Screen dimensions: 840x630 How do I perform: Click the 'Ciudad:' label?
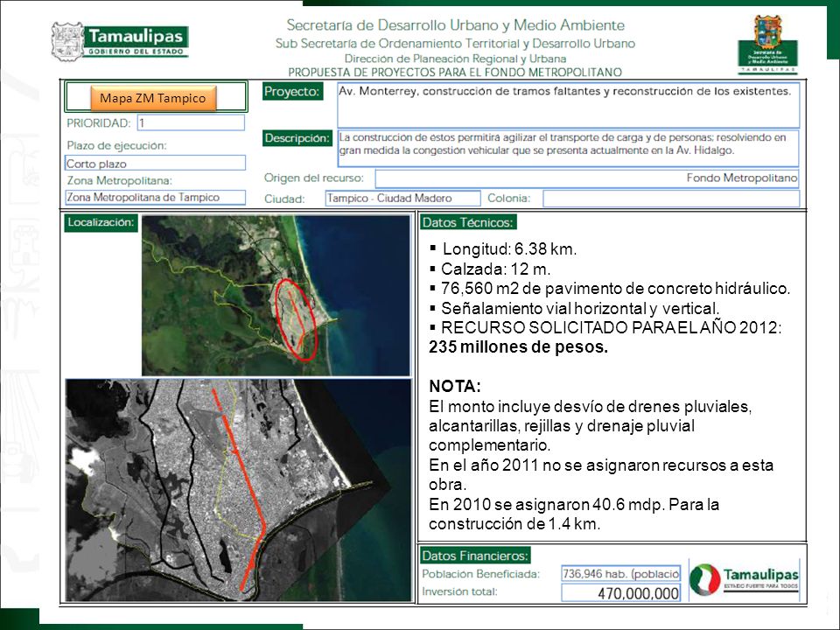coord(284,199)
